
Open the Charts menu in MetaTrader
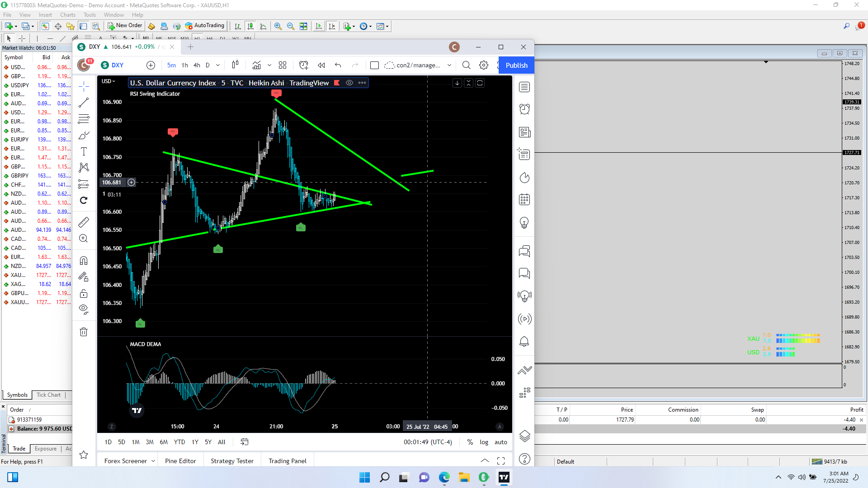68,15
